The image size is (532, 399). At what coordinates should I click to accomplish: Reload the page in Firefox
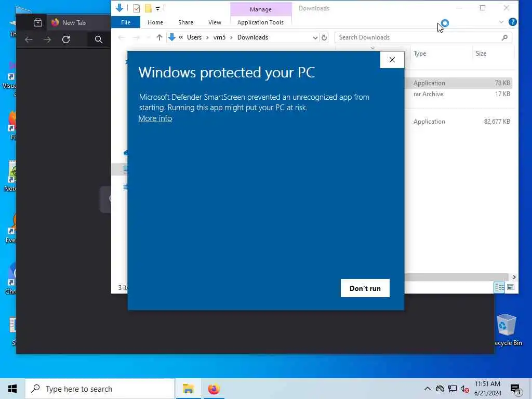click(x=66, y=39)
